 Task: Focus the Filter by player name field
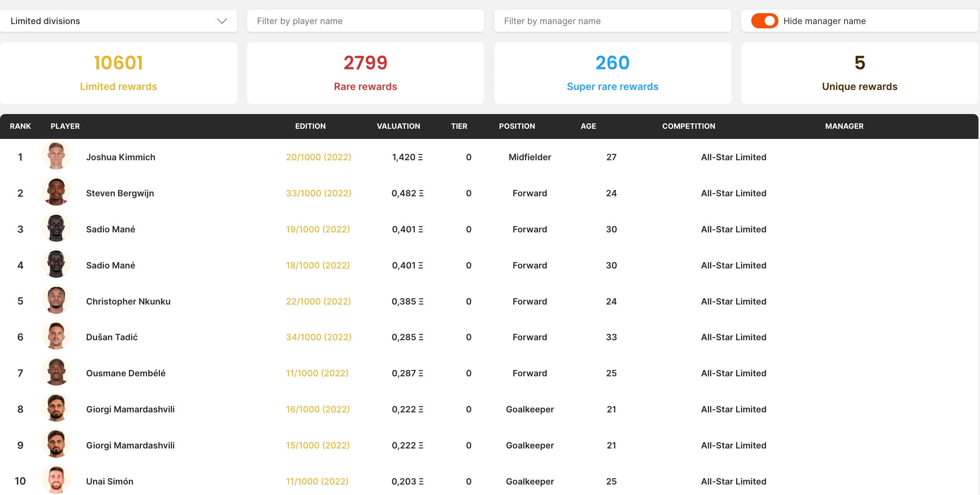365,21
